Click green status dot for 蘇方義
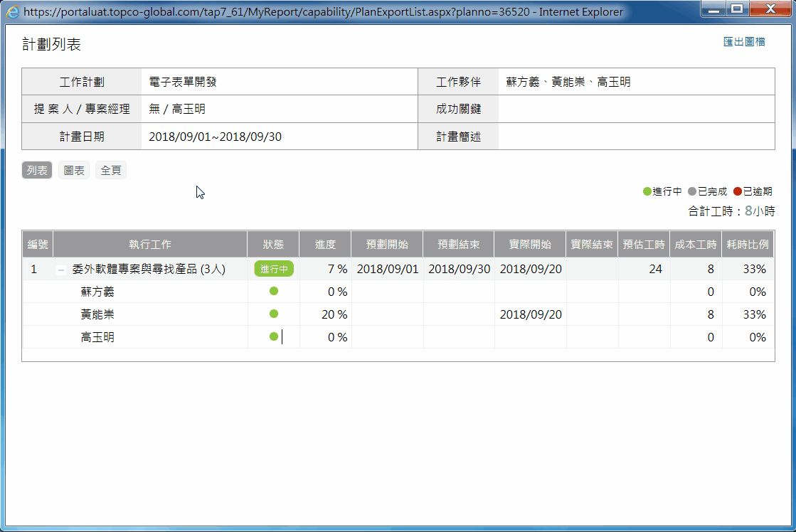This screenshot has width=796, height=532. pyautogui.click(x=274, y=291)
